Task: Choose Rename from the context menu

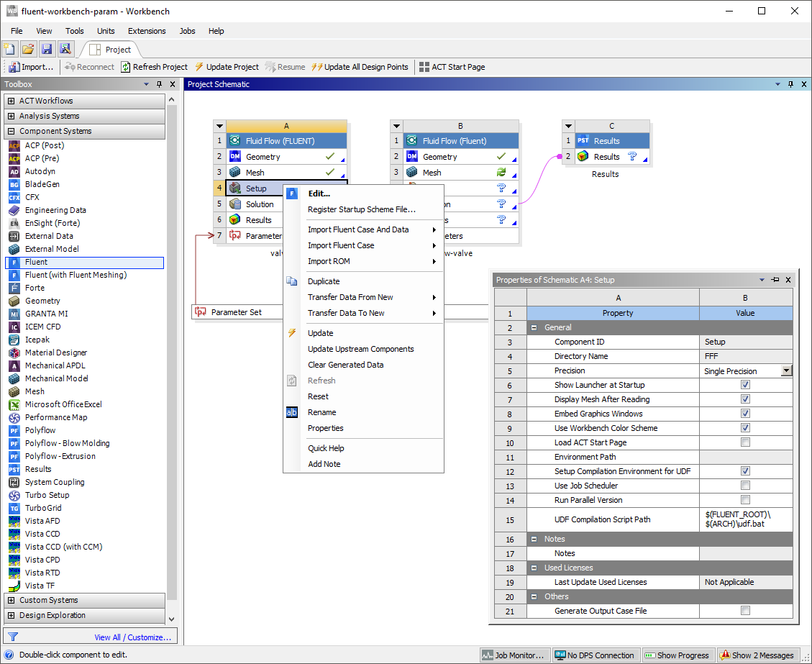Action: pos(363,412)
